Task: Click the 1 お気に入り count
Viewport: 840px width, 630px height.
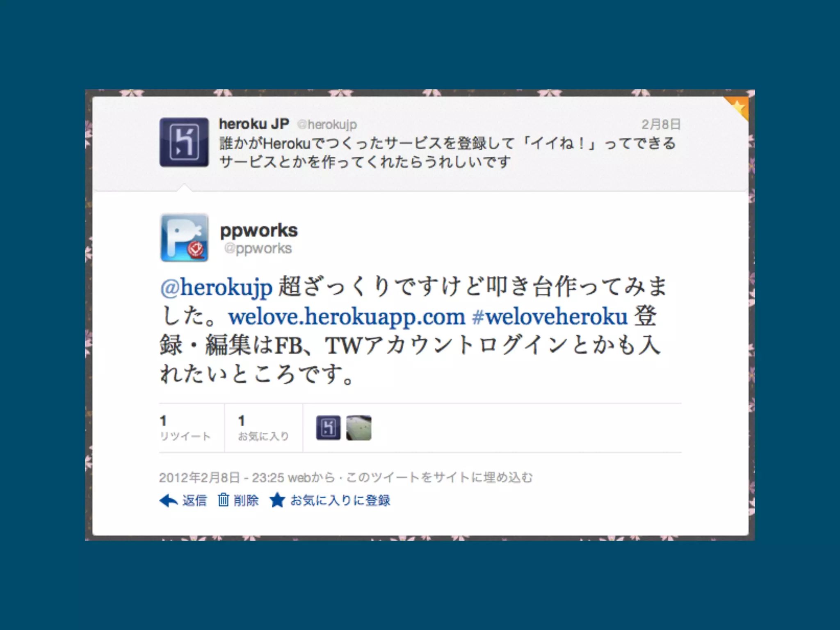Action: click(x=263, y=428)
